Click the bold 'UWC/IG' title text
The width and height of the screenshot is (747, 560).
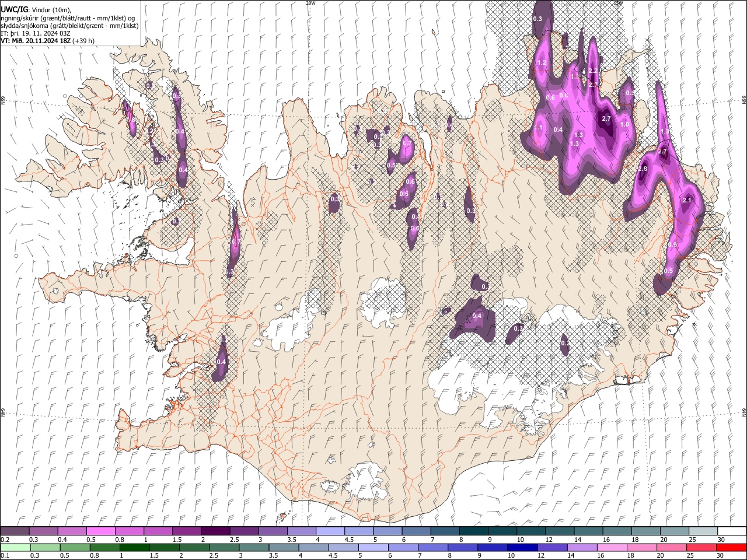point(13,10)
